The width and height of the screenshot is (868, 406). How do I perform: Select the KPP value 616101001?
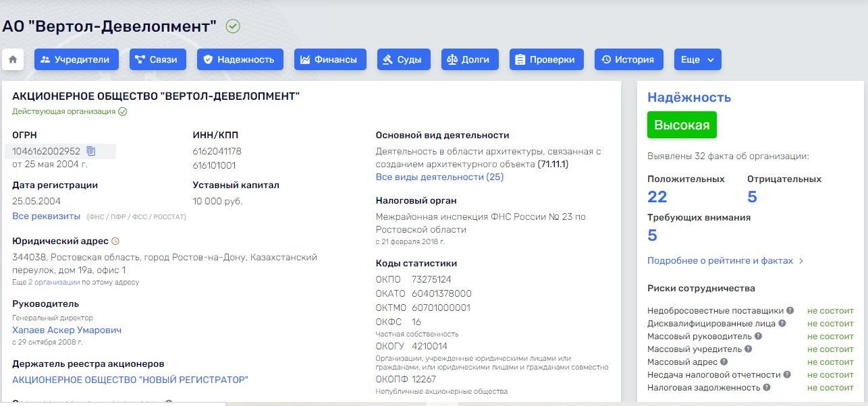215,165
